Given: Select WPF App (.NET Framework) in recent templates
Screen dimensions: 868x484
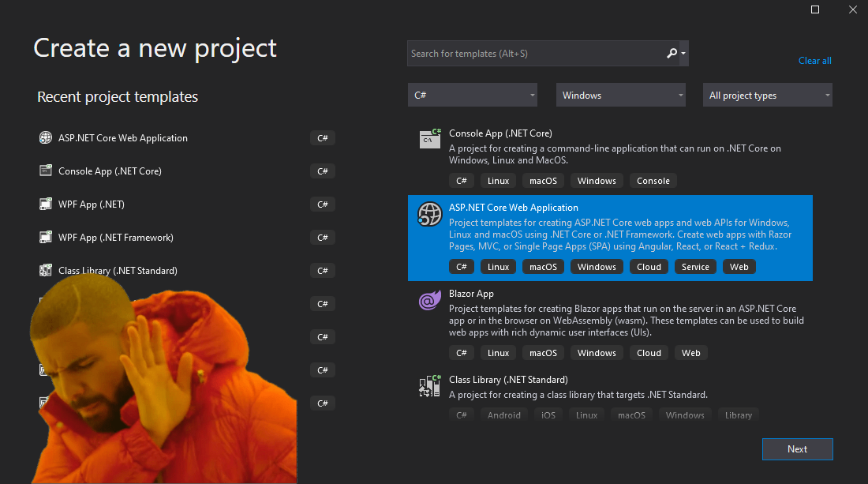Looking at the screenshot, I should [116, 238].
